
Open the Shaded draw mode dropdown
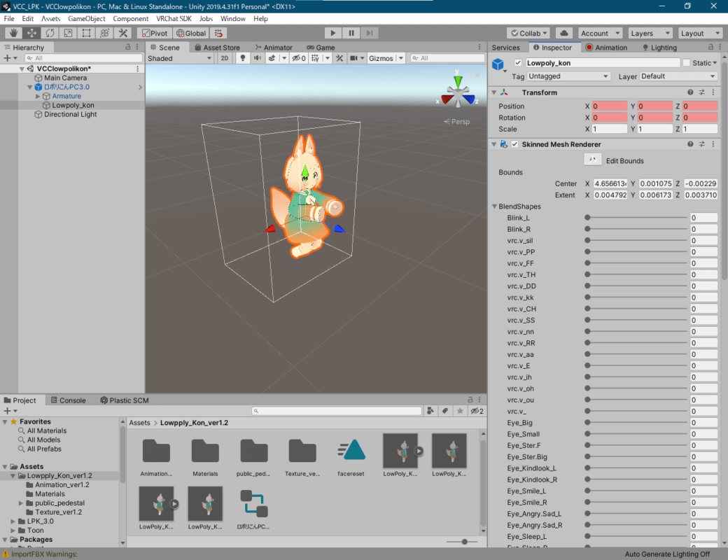180,58
